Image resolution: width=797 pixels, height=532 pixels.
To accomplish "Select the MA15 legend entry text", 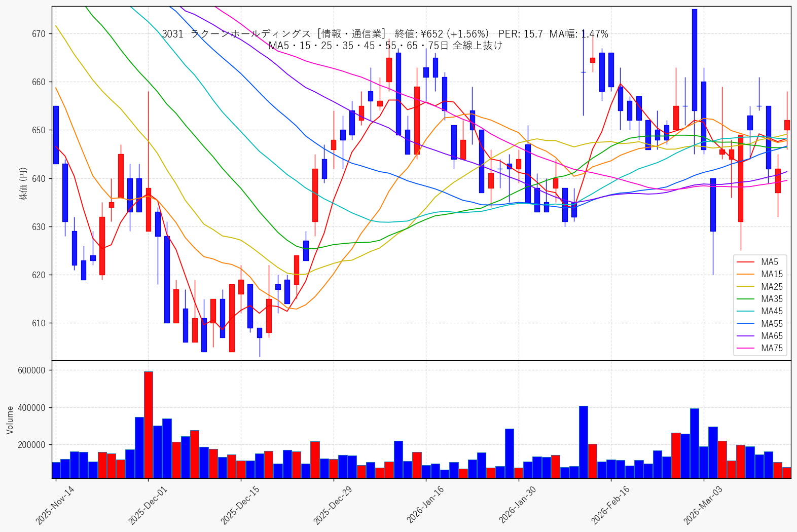I will 772,274.
